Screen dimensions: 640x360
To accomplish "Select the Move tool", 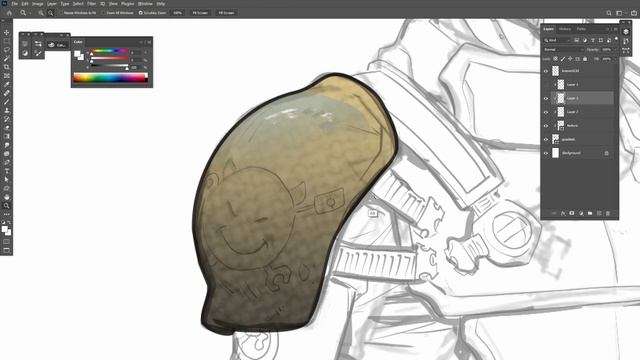I will (x=7, y=32).
